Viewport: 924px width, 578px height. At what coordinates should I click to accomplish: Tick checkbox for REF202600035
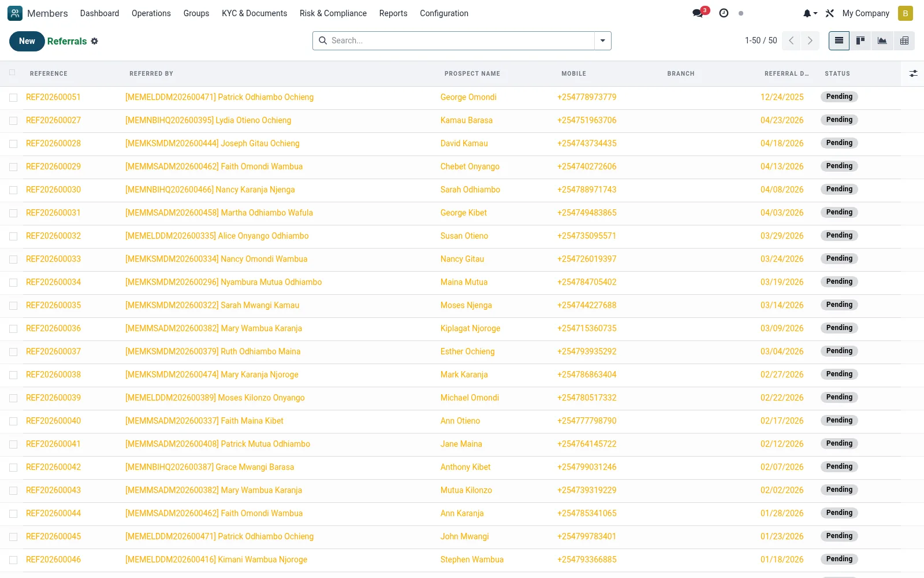[13, 306]
